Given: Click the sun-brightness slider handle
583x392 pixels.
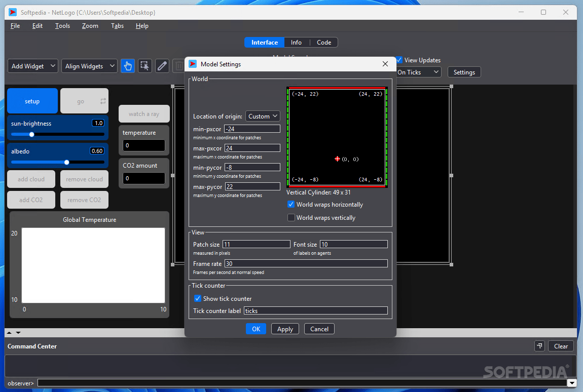Looking at the screenshot, I should click(31, 135).
